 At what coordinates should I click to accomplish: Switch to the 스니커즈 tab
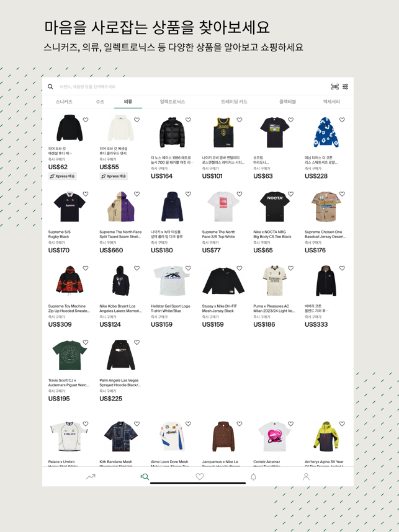(x=64, y=102)
